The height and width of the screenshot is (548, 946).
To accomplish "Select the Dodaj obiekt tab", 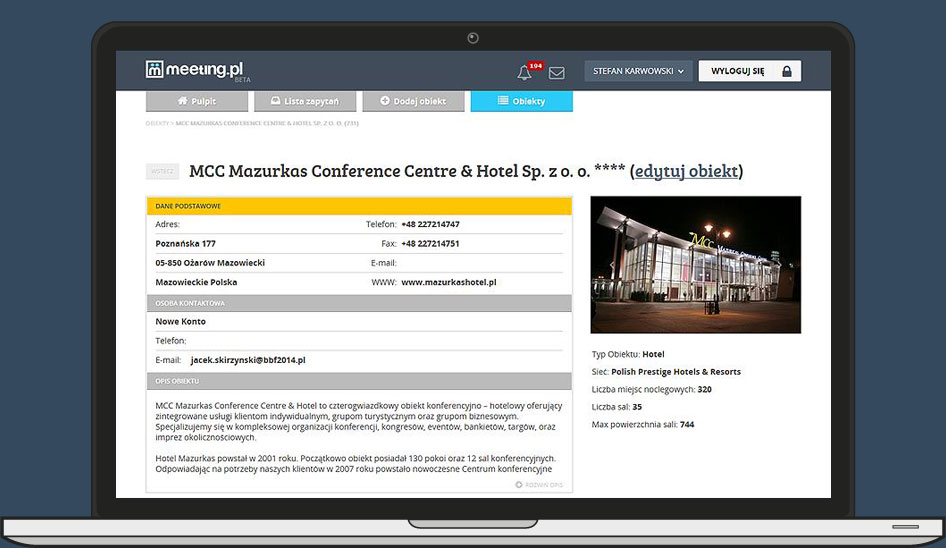I will pos(413,101).
